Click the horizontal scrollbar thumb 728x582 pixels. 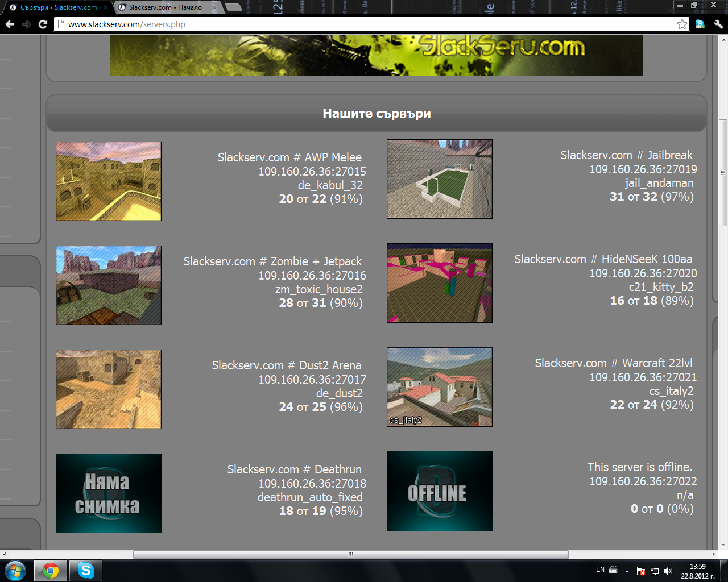point(351,554)
